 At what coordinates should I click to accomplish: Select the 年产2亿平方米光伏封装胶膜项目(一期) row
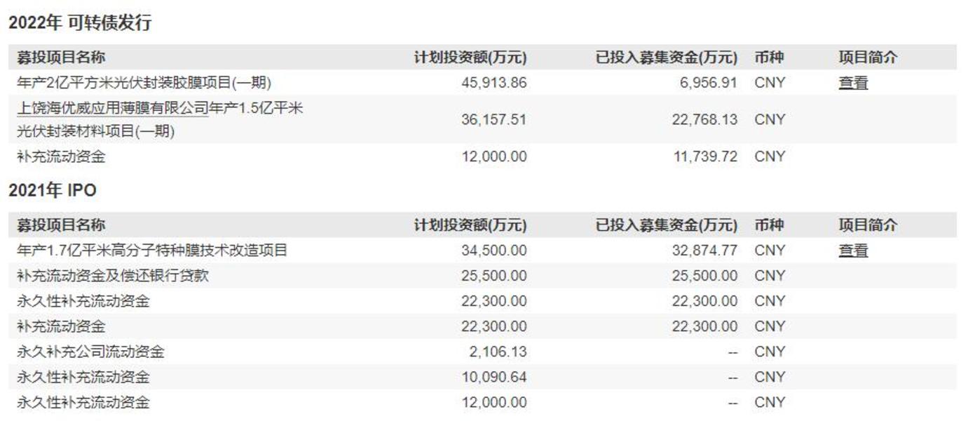click(x=144, y=83)
